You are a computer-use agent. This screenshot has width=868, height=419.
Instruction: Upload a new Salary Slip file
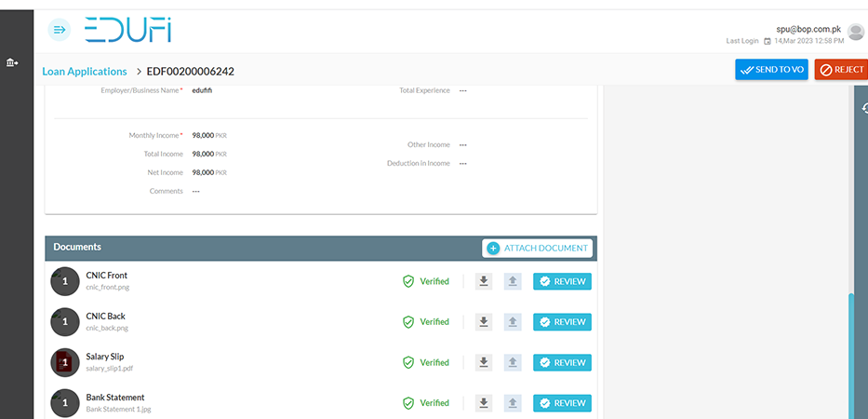[x=512, y=362]
